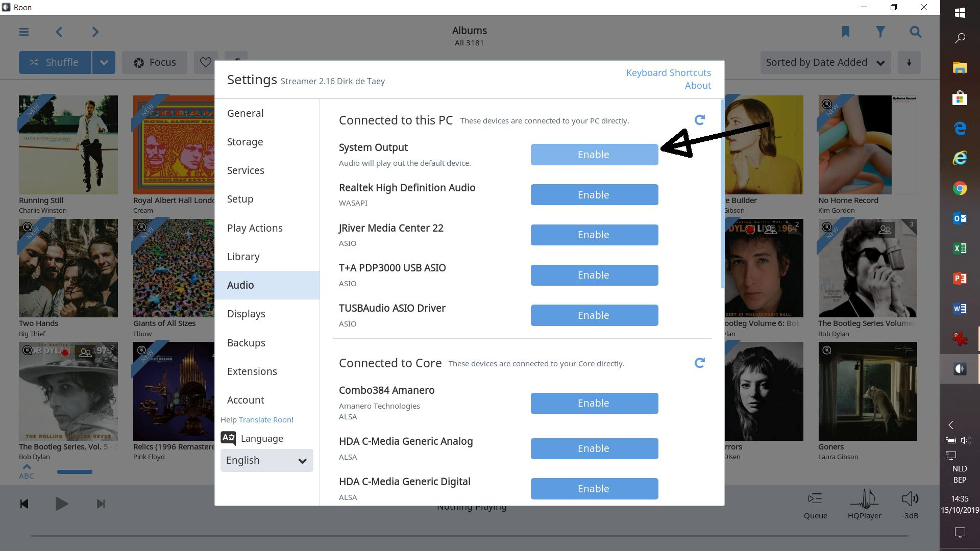
Task: Open the English language dropdown
Action: click(266, 460)
